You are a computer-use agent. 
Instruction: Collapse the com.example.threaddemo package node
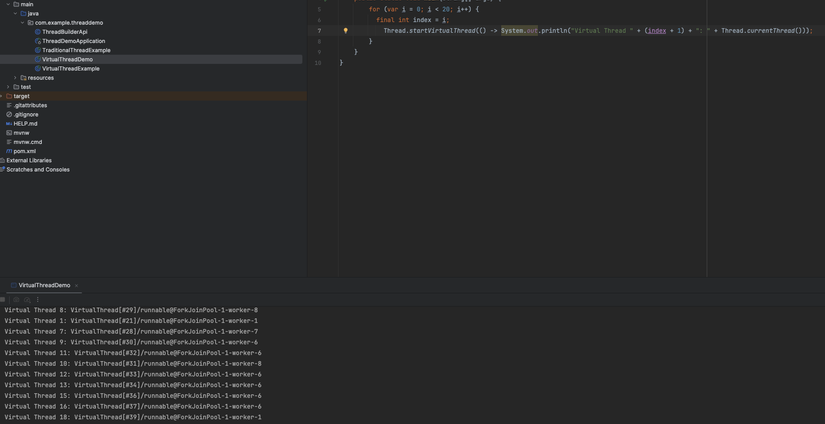point(22,23)
